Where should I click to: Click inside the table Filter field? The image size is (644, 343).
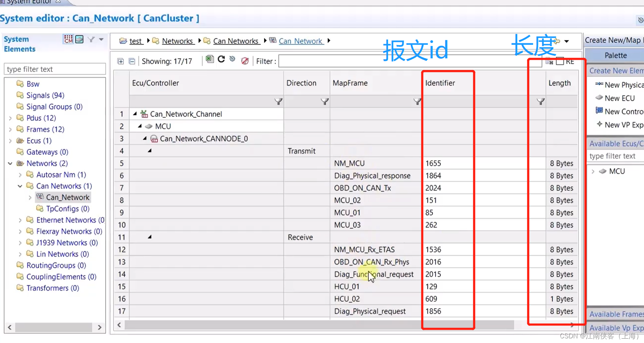(410, 61)
